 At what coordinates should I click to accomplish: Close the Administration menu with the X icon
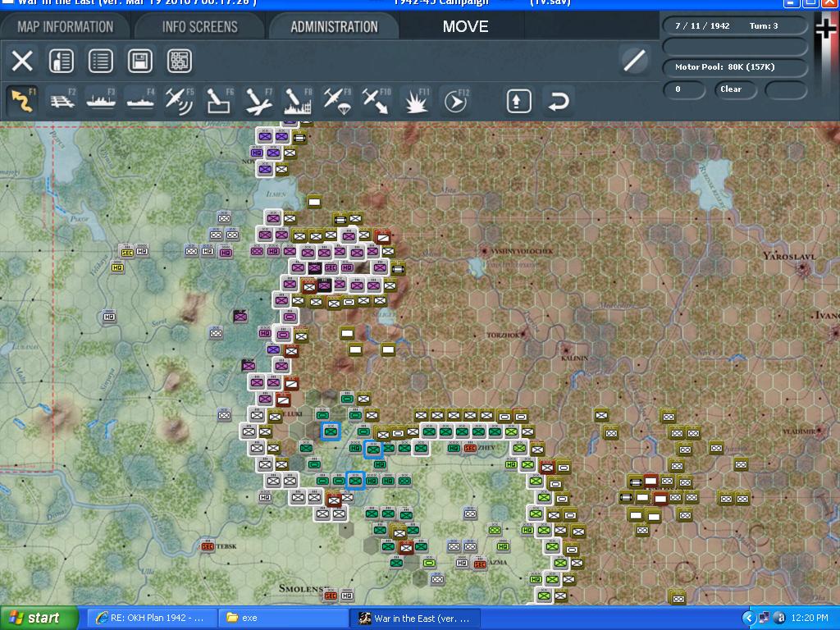point(22,61)
